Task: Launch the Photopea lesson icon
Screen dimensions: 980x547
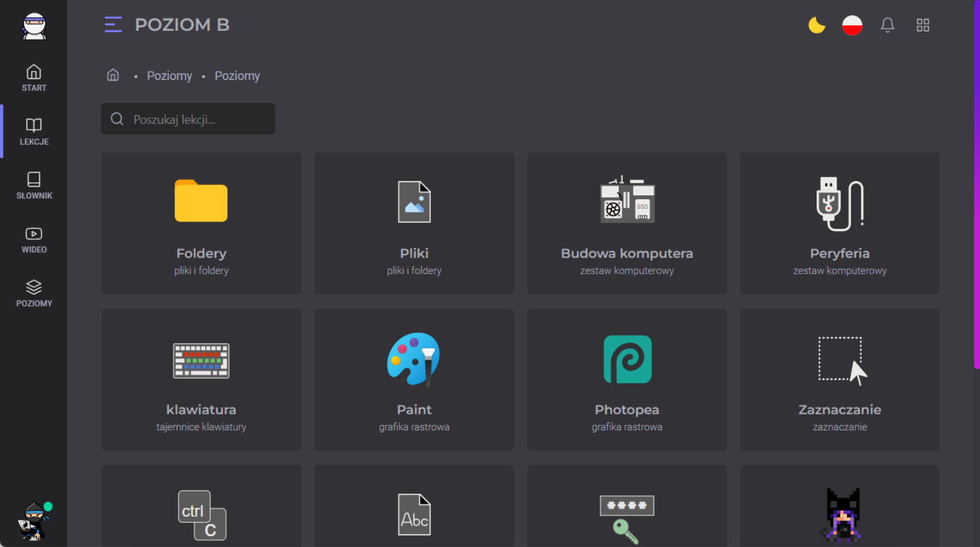Action: [627, 359]
